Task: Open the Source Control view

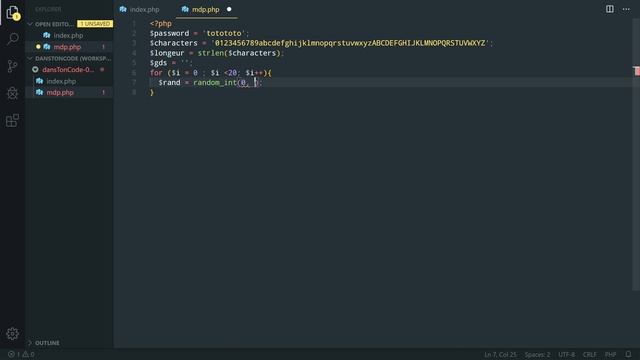Action: 13,66
